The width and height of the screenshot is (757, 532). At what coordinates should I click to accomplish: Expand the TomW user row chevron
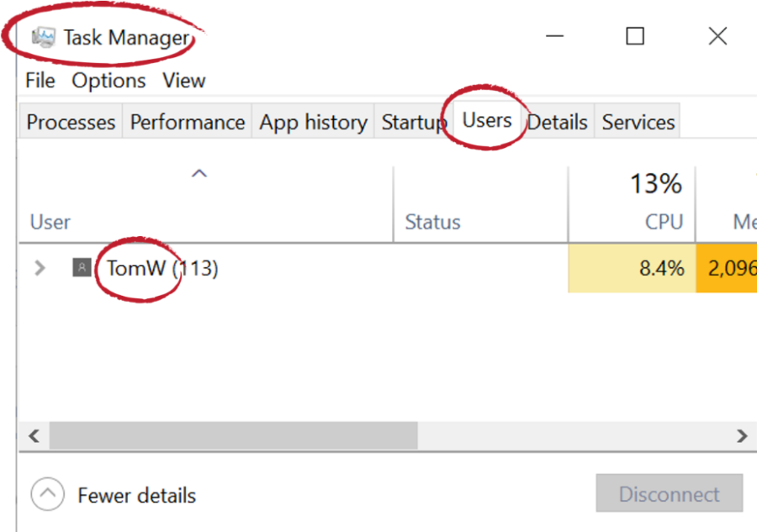click(40, 268)
